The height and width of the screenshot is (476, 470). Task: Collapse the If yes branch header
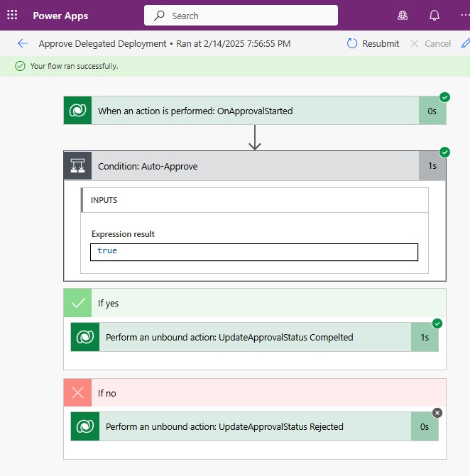tap(255, 303)
